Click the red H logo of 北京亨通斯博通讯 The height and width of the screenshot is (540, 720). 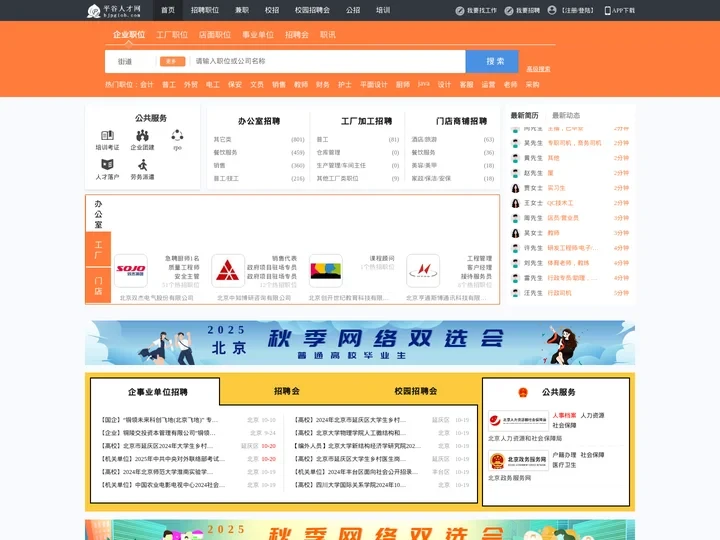[423, 270]
